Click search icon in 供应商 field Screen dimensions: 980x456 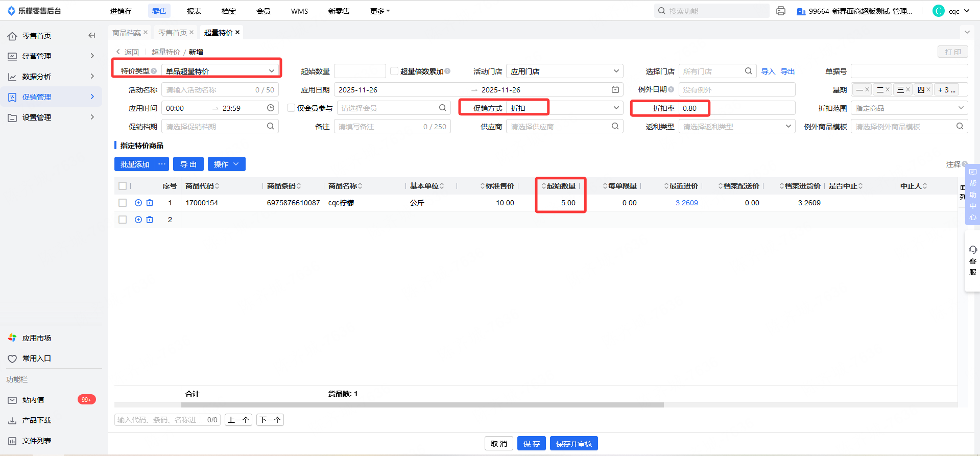615,126
